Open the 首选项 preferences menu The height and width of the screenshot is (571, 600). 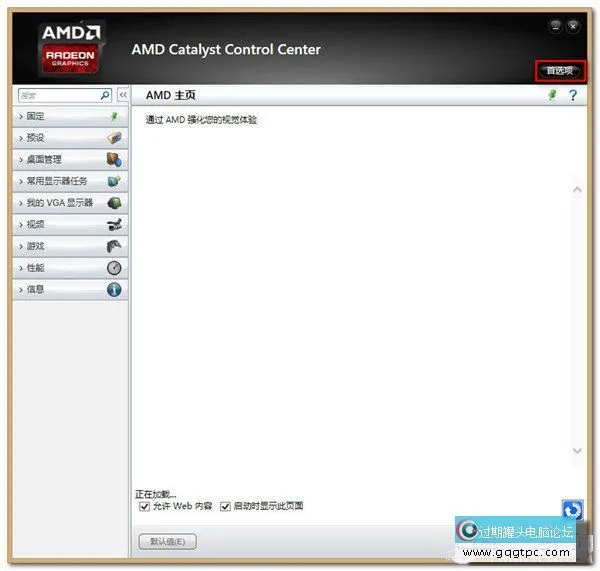[560, 71]
